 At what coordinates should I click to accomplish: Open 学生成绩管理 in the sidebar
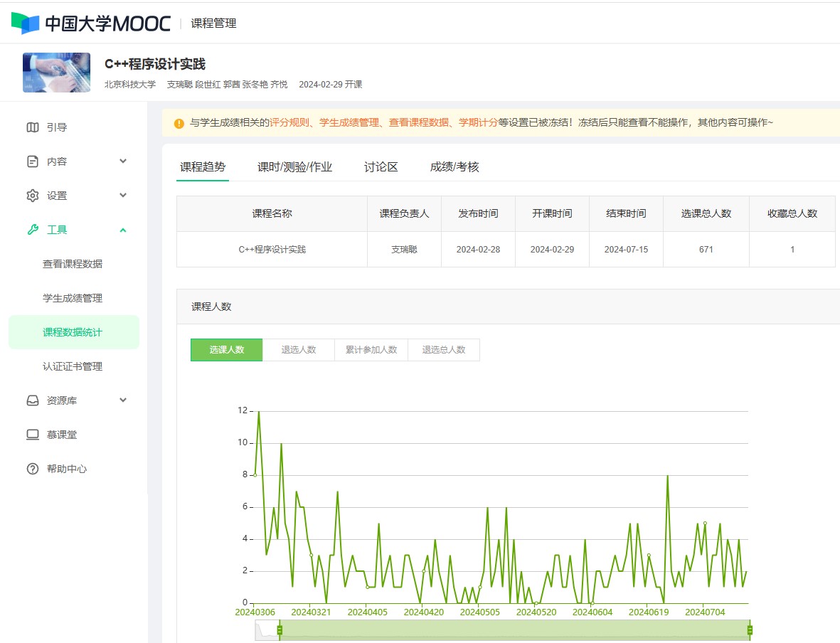(73, 298)
